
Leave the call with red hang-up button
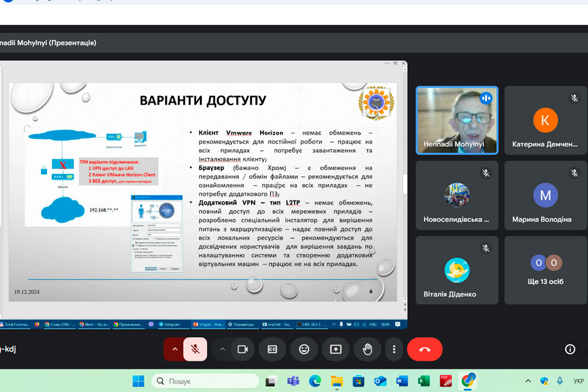pos(425,350)
